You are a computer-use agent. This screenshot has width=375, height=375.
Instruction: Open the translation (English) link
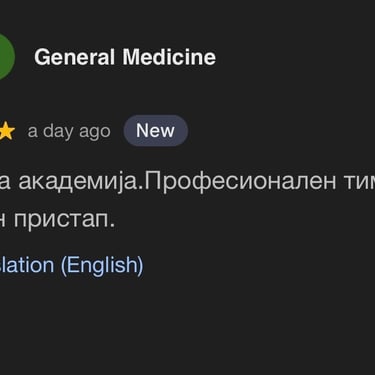point(72,265)
